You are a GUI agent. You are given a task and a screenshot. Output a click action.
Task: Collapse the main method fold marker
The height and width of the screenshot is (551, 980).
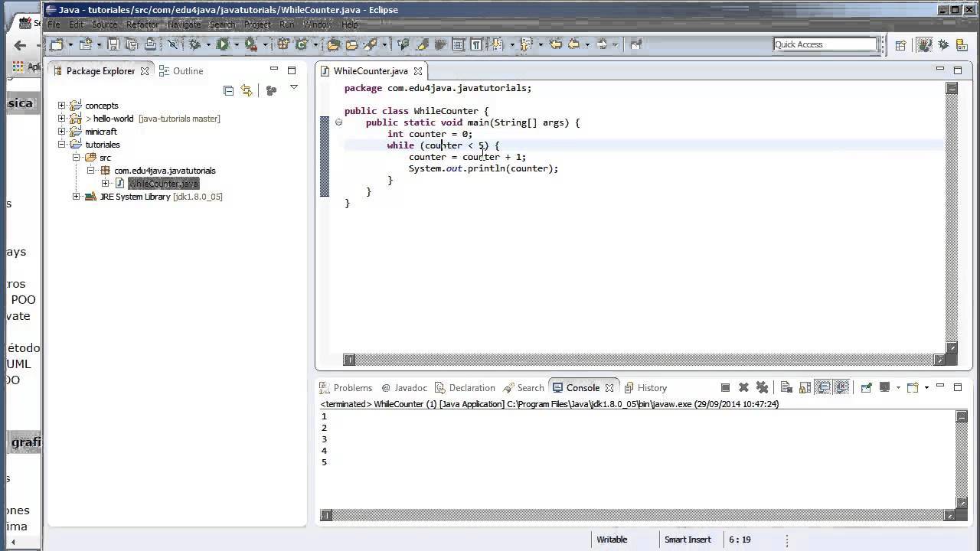(338, 122)
